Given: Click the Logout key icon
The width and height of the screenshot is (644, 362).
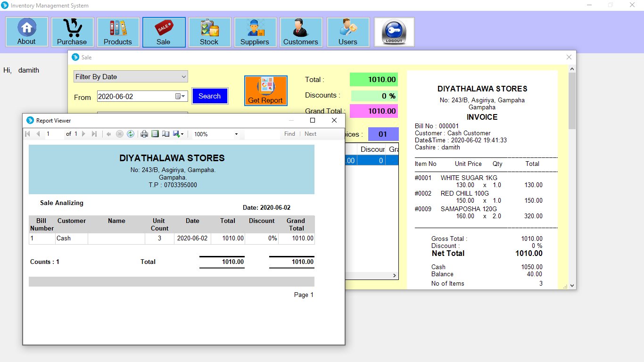Looking at the screenshot, I should tap(394, 32).
